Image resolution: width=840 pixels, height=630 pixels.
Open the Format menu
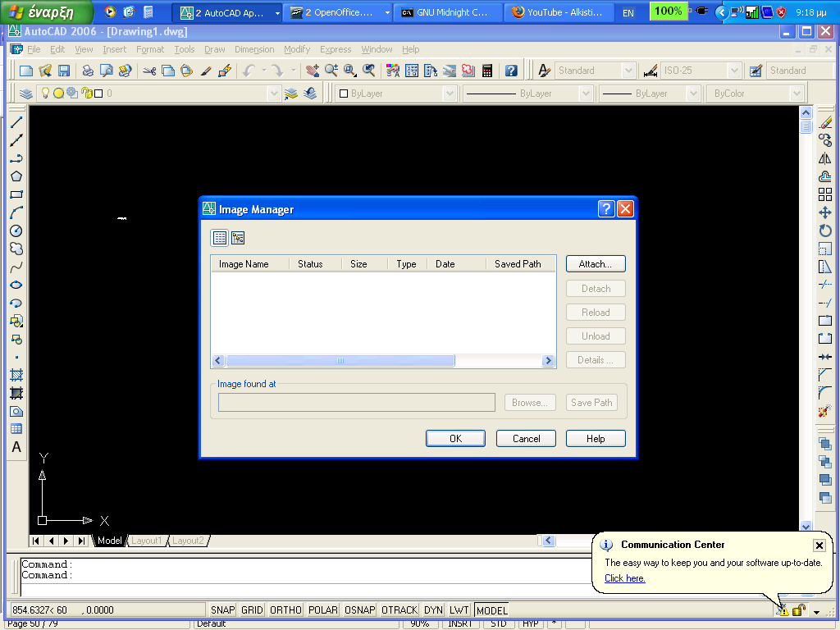click(150, 49)
